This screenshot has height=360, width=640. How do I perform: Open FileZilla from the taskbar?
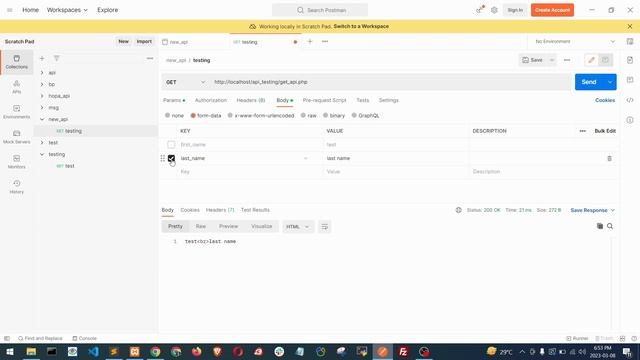click(403, 351)
